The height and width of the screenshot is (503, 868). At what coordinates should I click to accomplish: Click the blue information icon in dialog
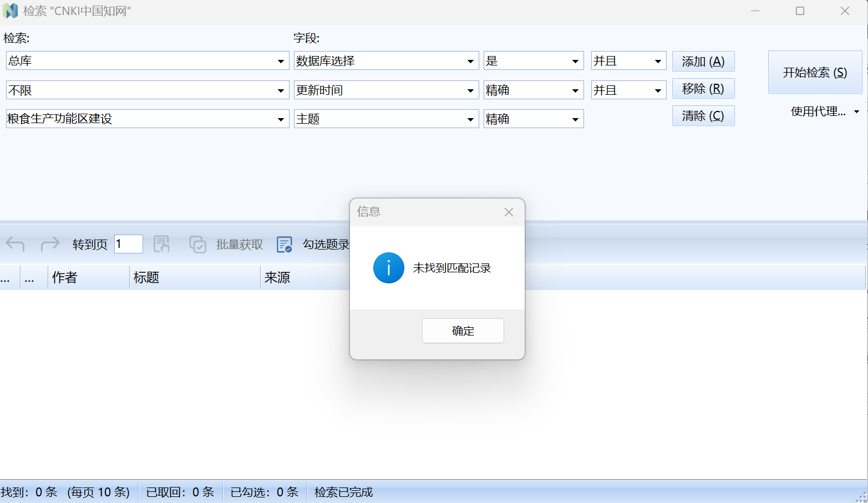pyautogui.click(x=389, y=268)
